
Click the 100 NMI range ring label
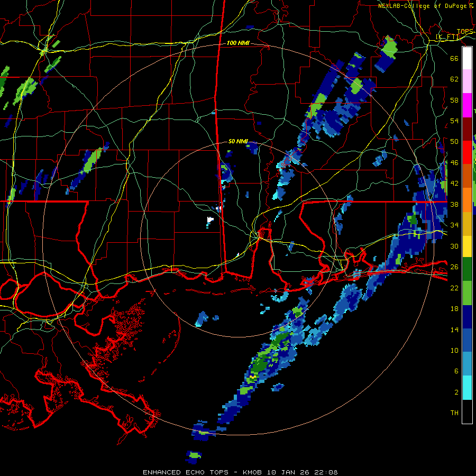pos(238,43)
